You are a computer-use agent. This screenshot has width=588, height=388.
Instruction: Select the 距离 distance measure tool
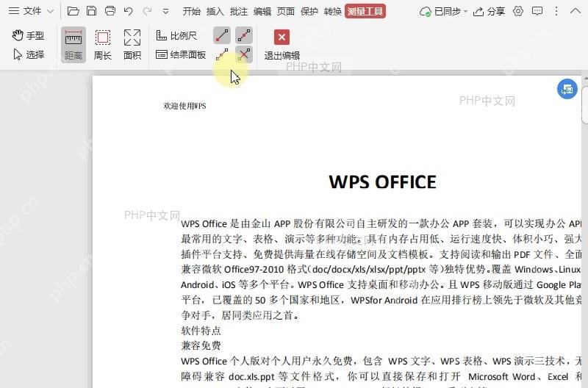point(73,45)
